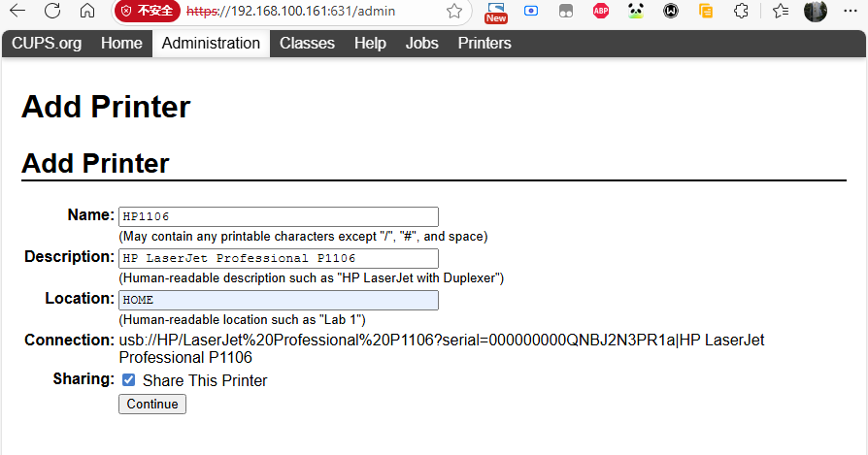Switch to the Jobs tab
The height and width of the screenshot is (455, 868).
coord(421,43)
